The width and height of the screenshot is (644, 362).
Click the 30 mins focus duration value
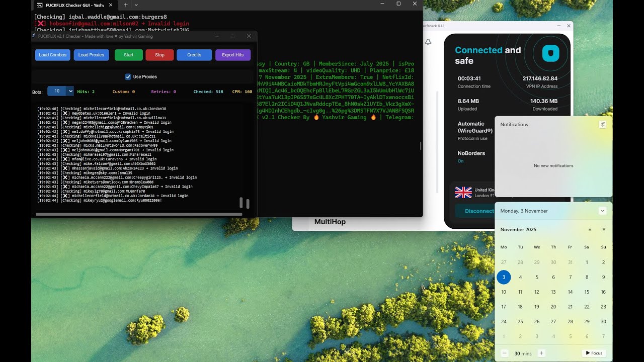point(523,353)
